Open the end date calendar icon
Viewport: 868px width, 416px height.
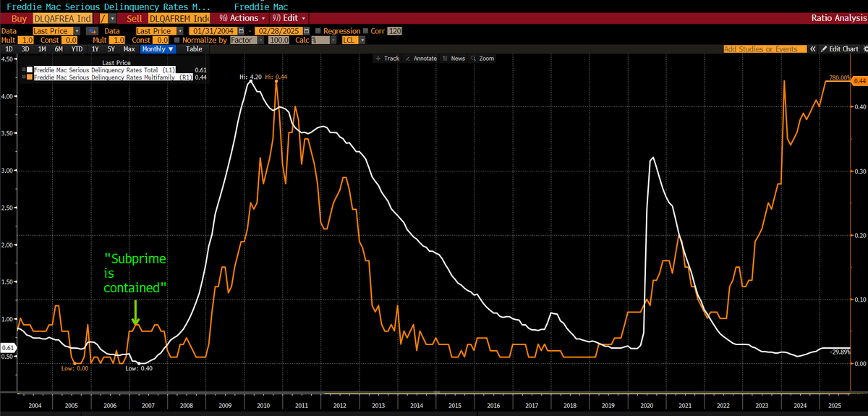click(x=307, y=31)
